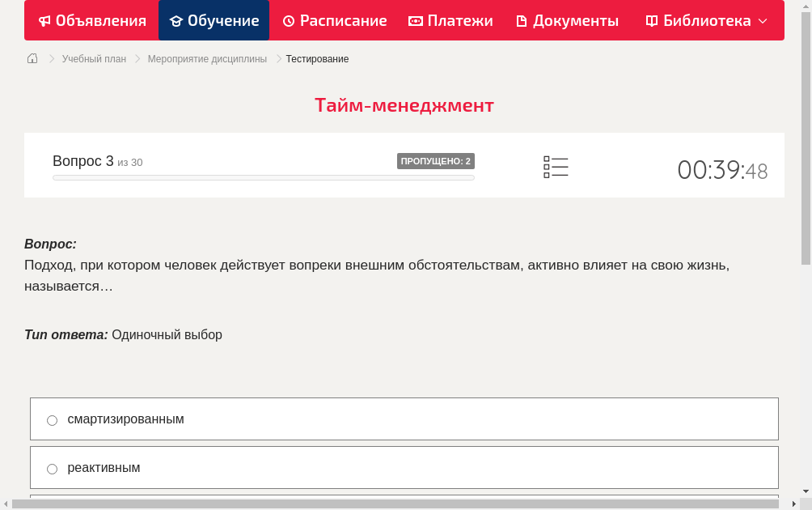Click the clock icon beside Расписание

tap(287, 20)
